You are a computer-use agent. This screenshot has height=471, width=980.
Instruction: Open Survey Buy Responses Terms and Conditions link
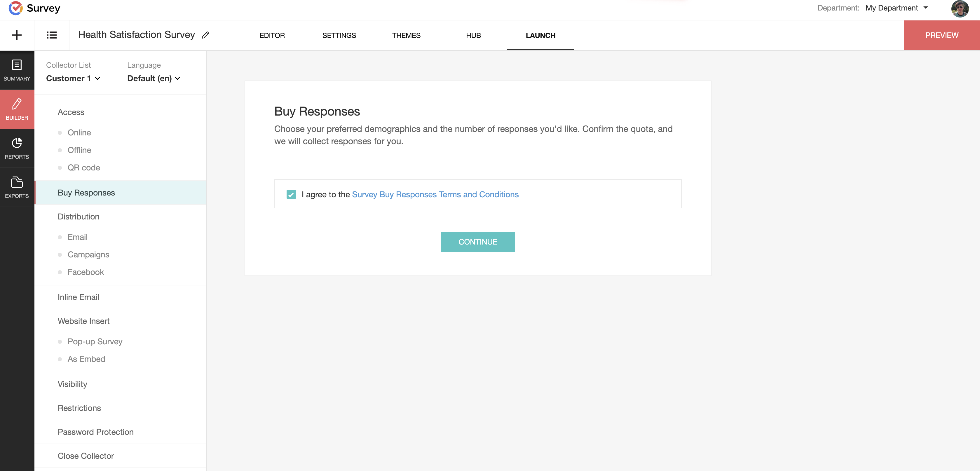[x=435, y=194]
